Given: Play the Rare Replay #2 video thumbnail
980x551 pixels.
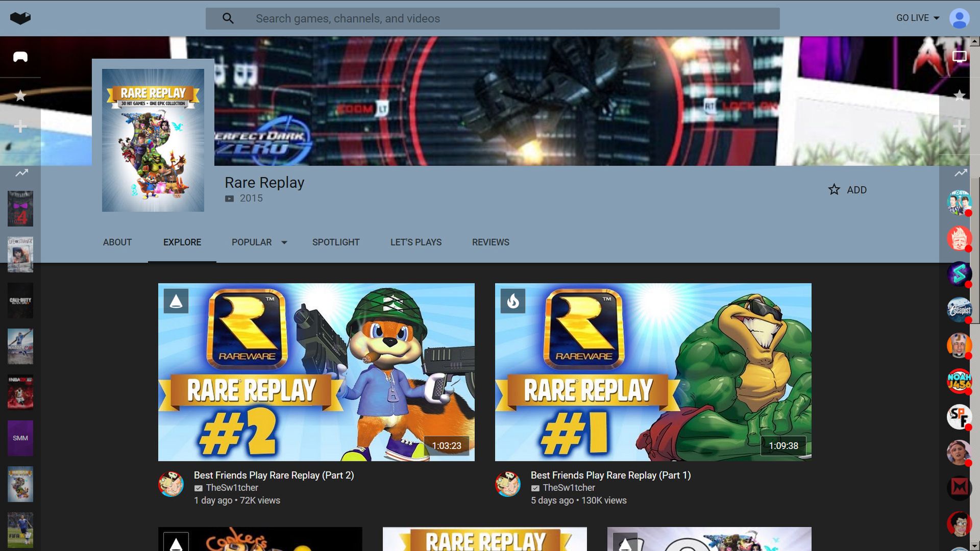Looking at the screenshot, I should click(316, 372).
